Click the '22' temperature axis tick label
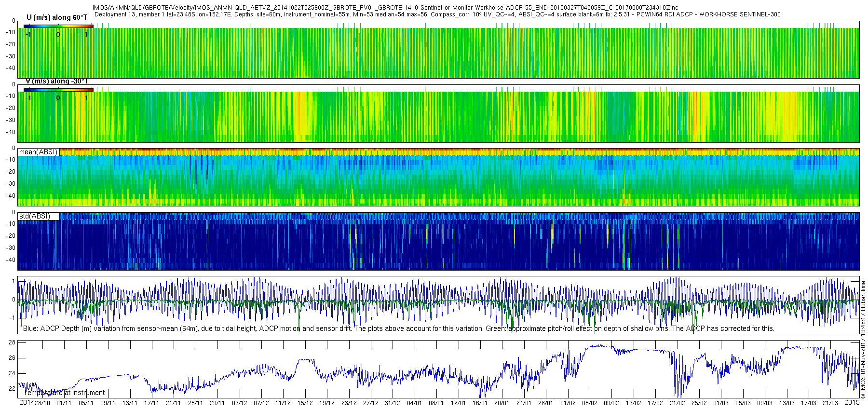 click(12, 389)
